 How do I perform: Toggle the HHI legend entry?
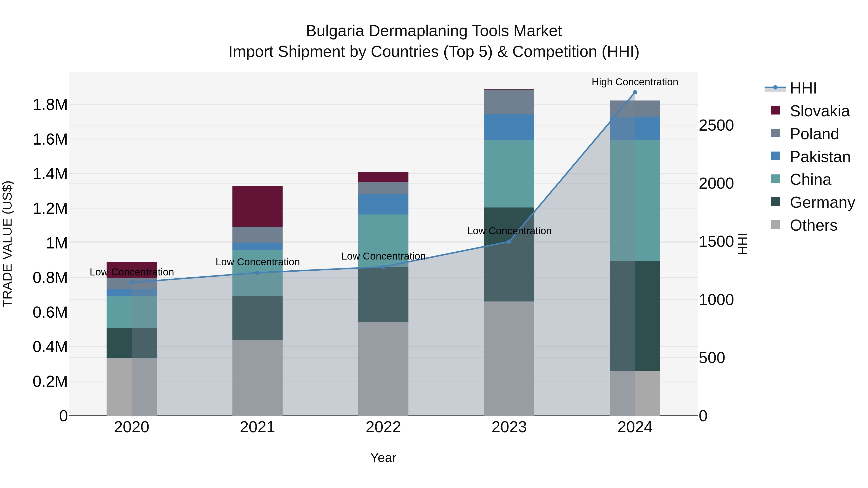(791, 88)
